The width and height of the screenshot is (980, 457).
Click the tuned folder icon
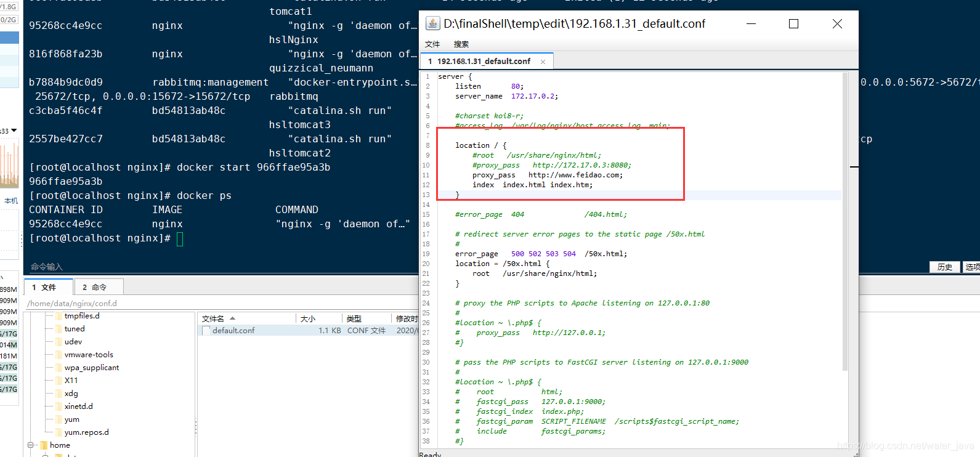59,329
